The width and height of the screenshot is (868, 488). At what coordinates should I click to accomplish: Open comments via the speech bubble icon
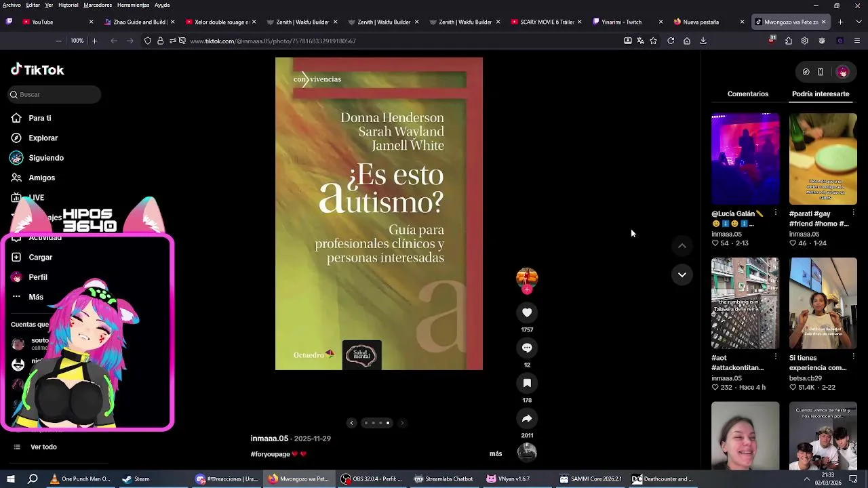[527, 348]
